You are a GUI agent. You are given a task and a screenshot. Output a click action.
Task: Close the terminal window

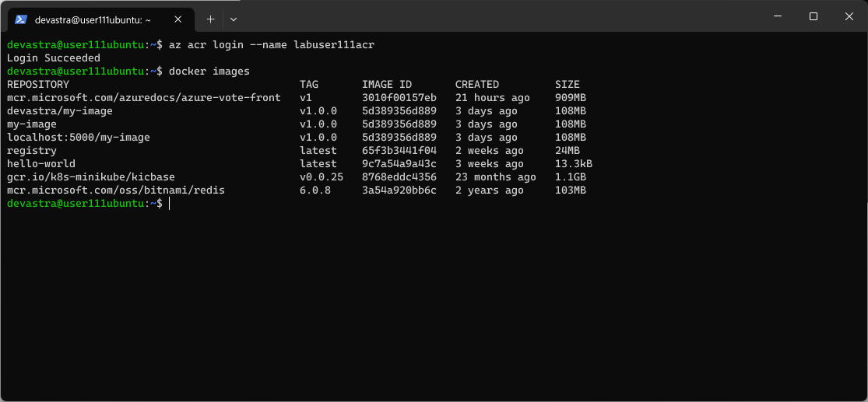click(x=849, y=16)
